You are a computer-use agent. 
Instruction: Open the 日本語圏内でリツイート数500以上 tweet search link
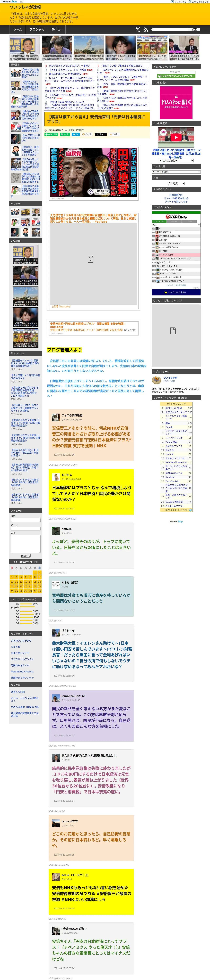click(176, 198)
